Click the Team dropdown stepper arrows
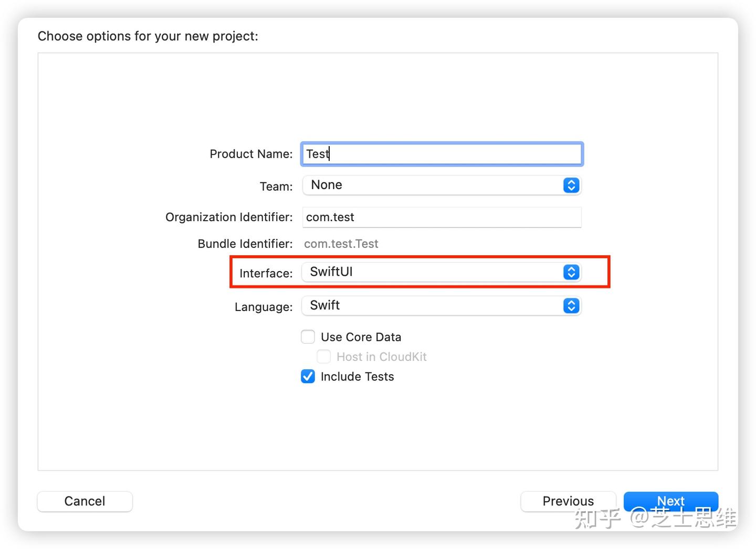756x549 pixels. tap(571, 185)
